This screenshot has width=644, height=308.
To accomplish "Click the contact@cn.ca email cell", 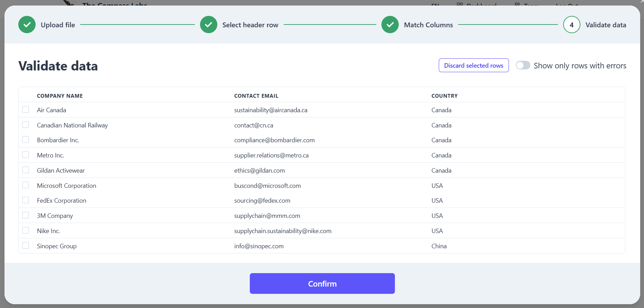I will click(x=254, y=125).
